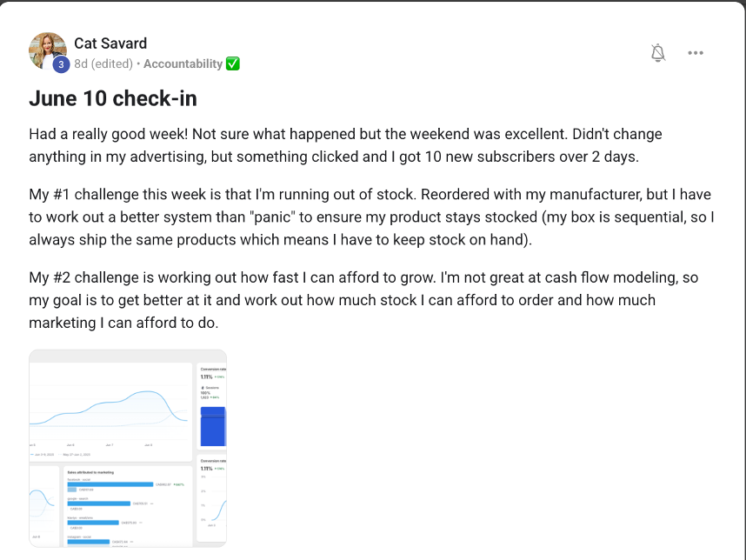The height and width of the screenshot is (560, 746).
Task: Open the Accountability category
Action: tap(183, 63)
